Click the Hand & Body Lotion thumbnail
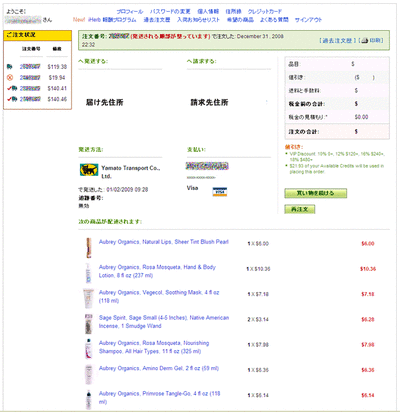This screenshot has width=400, height=412. (88, 273)
